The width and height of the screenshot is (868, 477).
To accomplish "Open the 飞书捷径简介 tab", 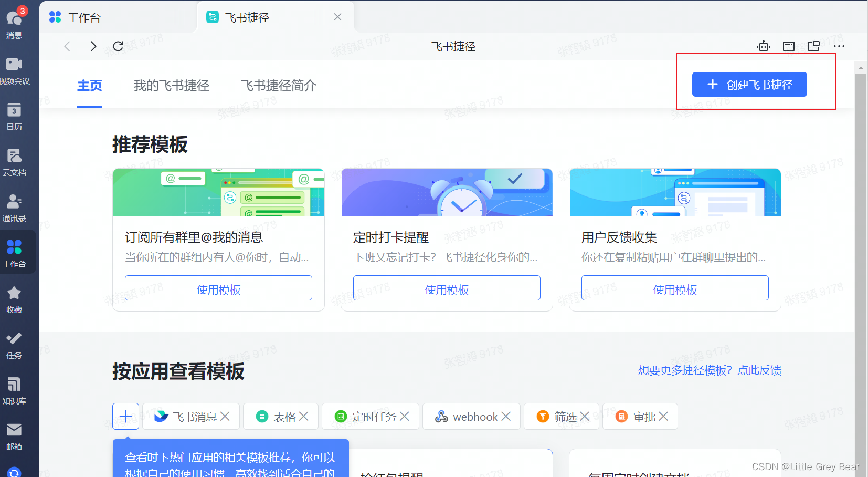I will [279, 86].
